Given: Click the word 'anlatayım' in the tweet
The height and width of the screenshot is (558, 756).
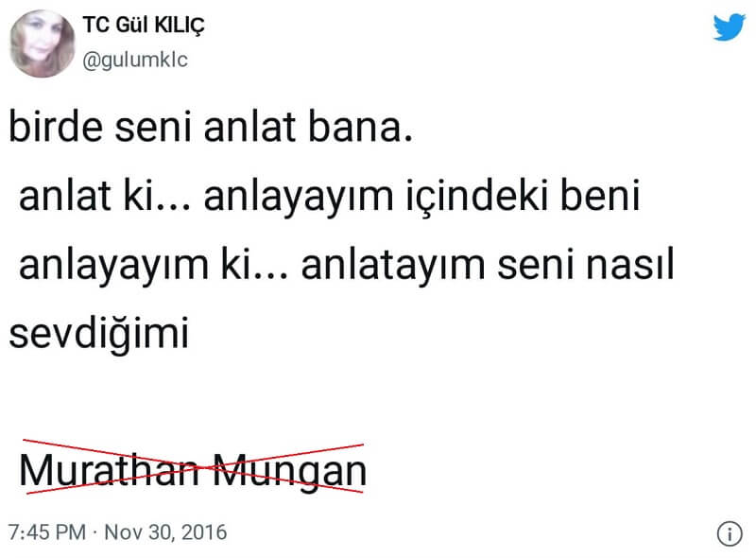Looking at the screenshot, I should (x=393, y=267).
